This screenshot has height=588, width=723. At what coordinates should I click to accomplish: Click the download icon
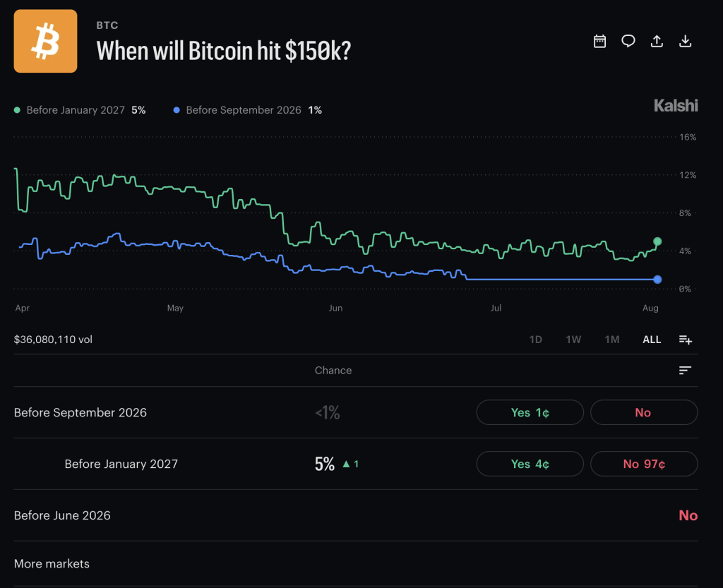click(685, 41)
